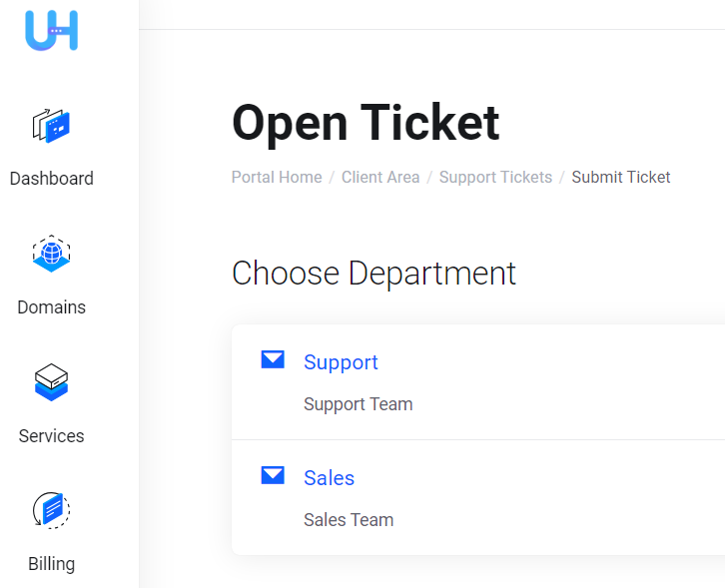Image resolution: width=725 pixels, height=588 pixels.
Task: Open Domains via the globe icon
Action: point(52,254)
